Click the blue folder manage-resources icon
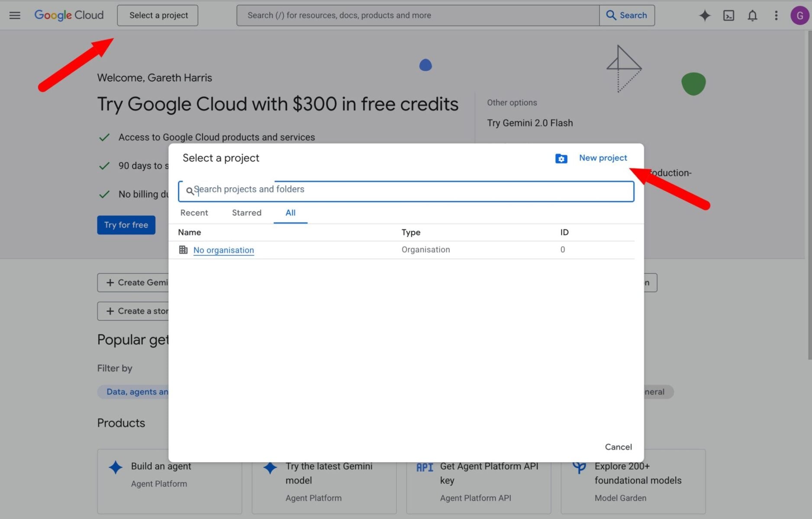Screen dimensions: 812x519 [x=561, y=159]
